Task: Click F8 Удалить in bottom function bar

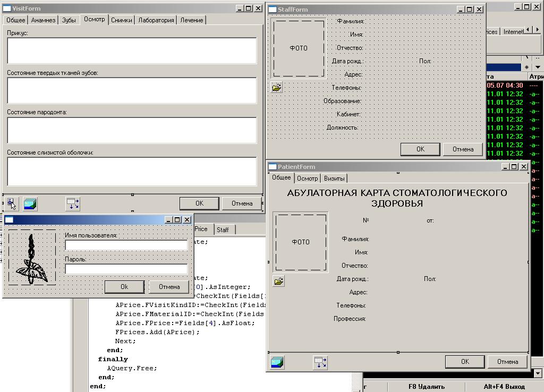Action: [x=427, y=387]
